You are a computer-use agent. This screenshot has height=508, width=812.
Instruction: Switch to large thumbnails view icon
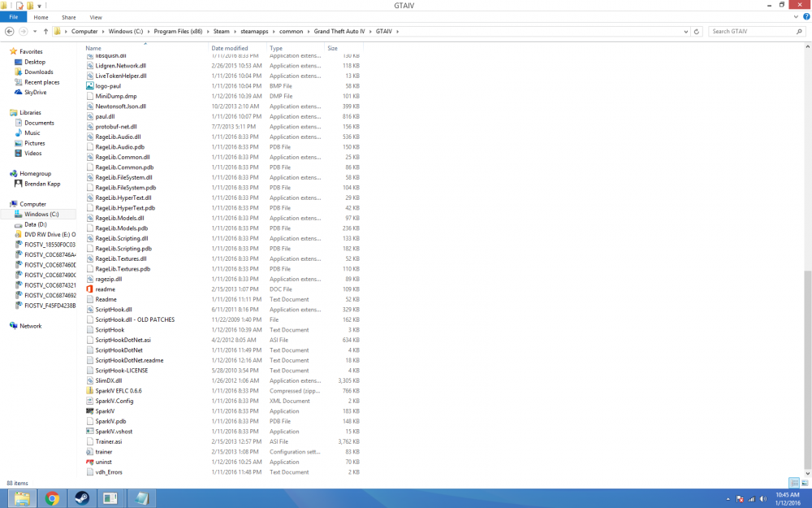coord(805,483)
